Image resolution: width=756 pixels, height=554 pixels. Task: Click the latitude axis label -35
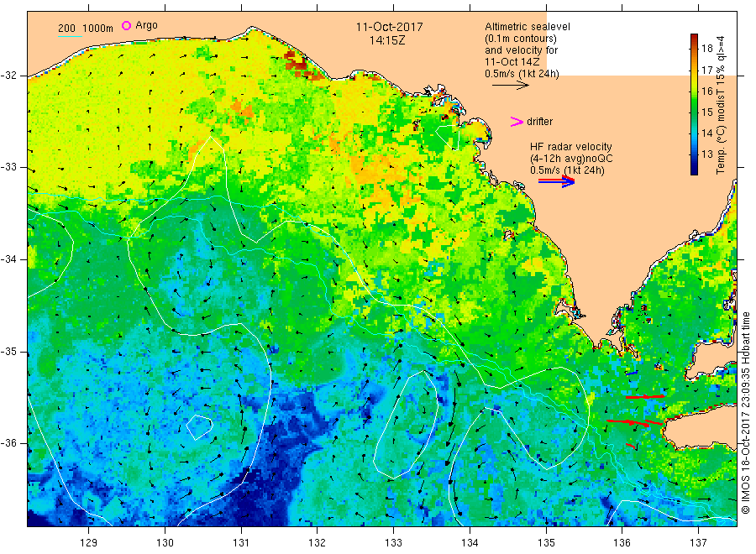[8, 352]
